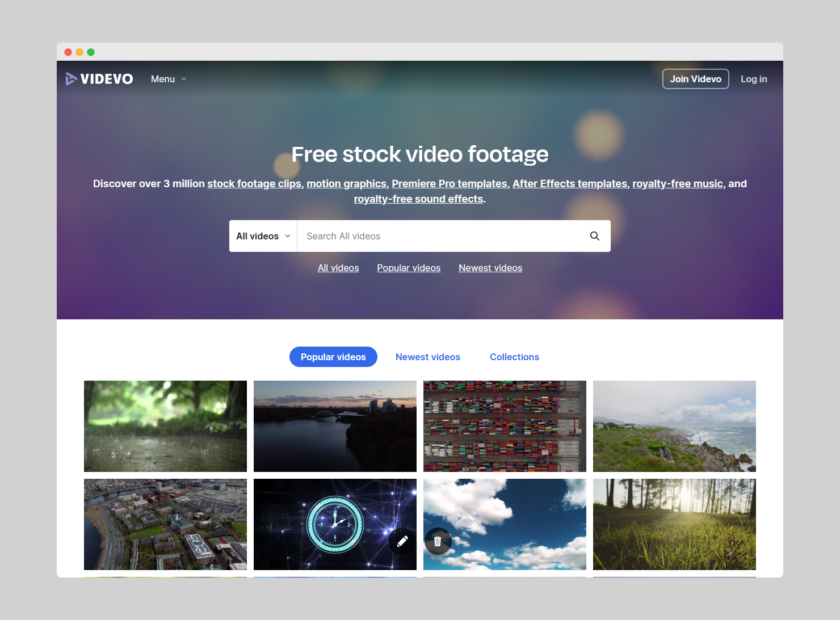Select the Popular videos tab

[333, 357]
